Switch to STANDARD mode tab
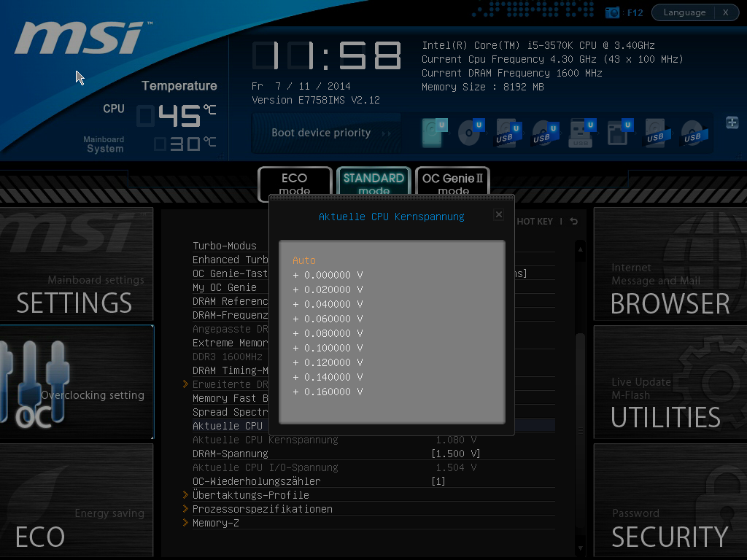This screenshot has height=560, width=747. pos(373,183)
